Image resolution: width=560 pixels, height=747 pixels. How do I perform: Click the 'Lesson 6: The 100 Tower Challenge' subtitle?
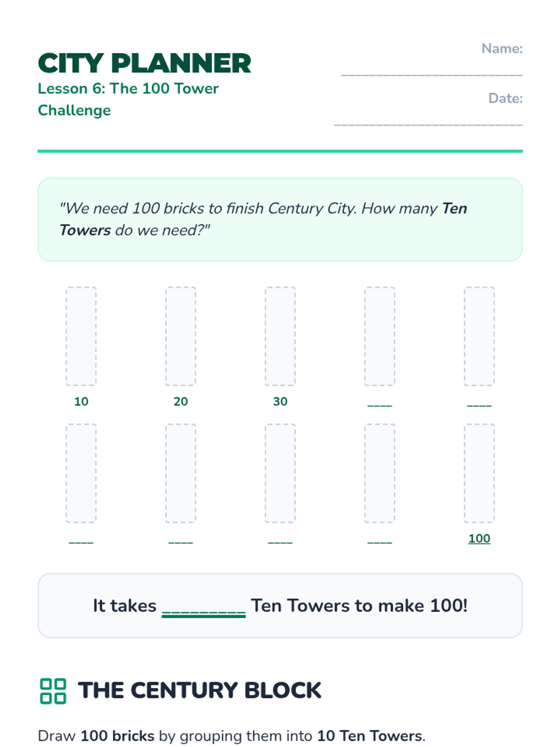(x=128, y=99)
